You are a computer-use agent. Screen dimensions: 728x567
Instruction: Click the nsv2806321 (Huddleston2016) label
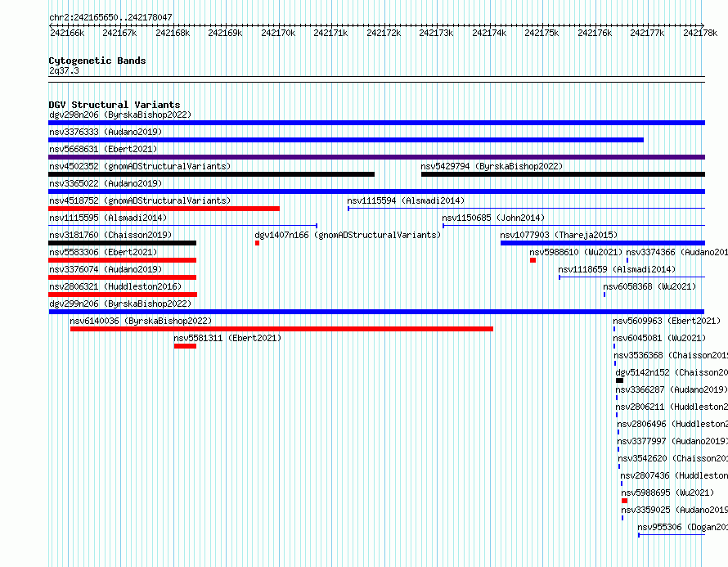coord(115,286)
